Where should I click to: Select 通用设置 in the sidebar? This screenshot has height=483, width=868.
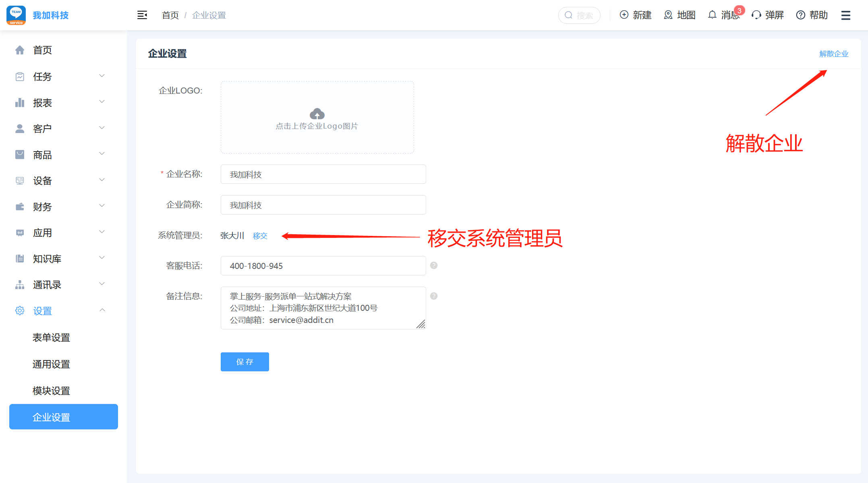click(x=51, y=364)
